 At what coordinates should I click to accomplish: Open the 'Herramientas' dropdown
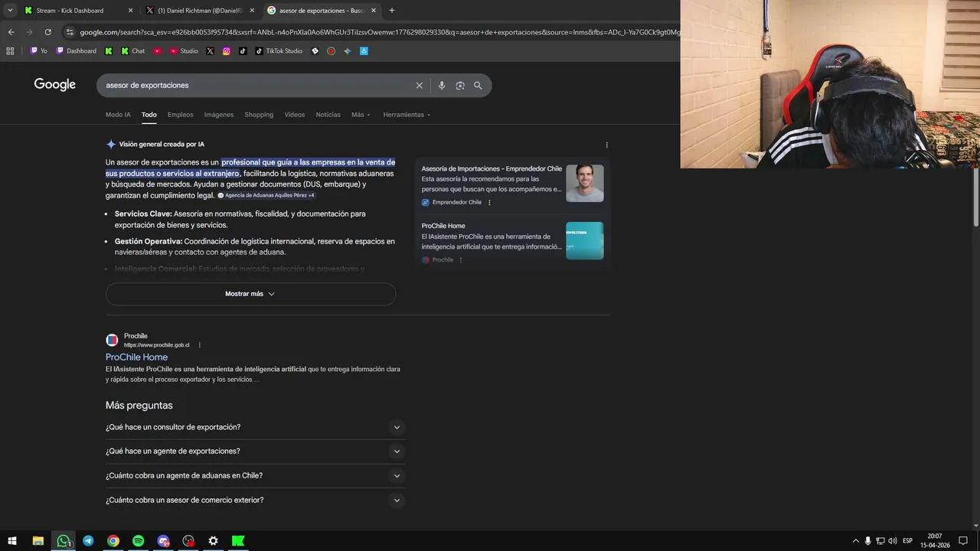point(407,115)
